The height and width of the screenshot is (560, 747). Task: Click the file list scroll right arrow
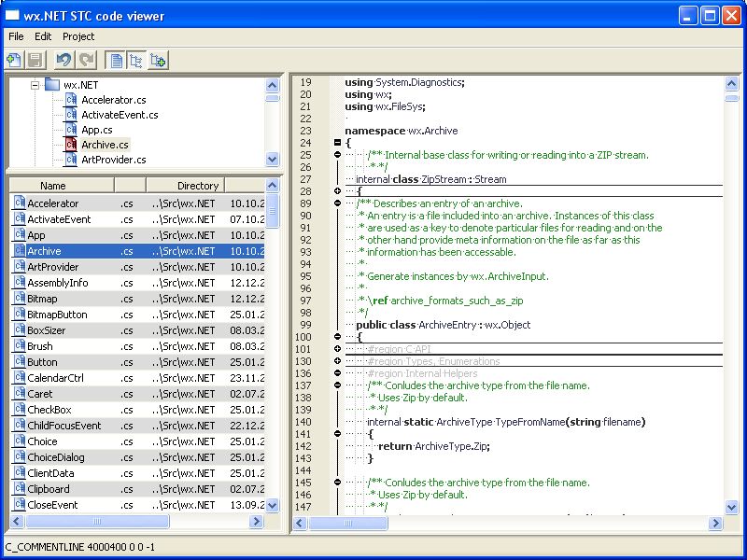pos(256,522)
